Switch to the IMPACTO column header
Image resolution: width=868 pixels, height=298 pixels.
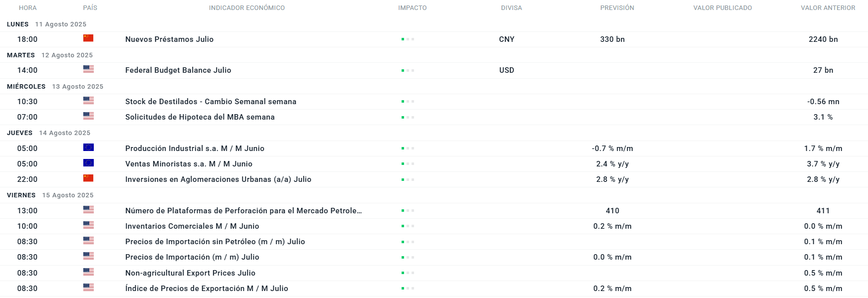tap(412, 7)
